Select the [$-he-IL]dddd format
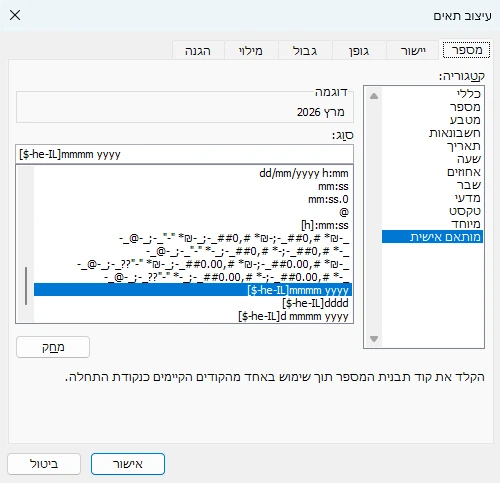 193,303
